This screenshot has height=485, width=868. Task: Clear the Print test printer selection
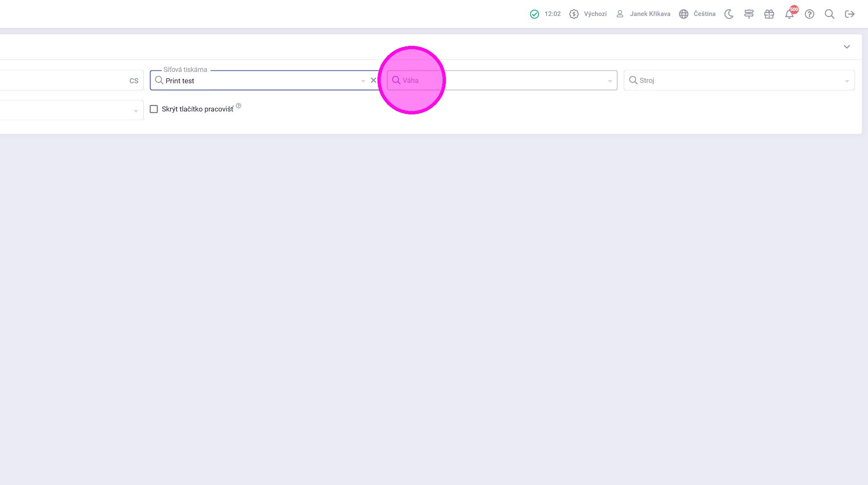(373, 80)
